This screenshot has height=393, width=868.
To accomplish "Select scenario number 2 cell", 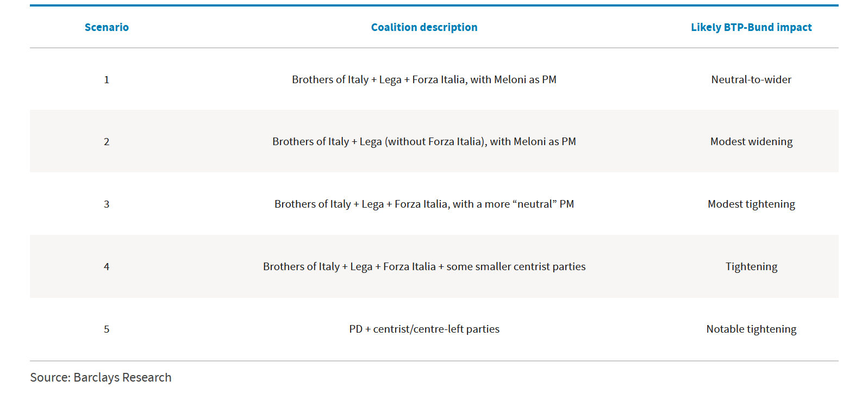I will pyautogui.click(x=107, y=141).
